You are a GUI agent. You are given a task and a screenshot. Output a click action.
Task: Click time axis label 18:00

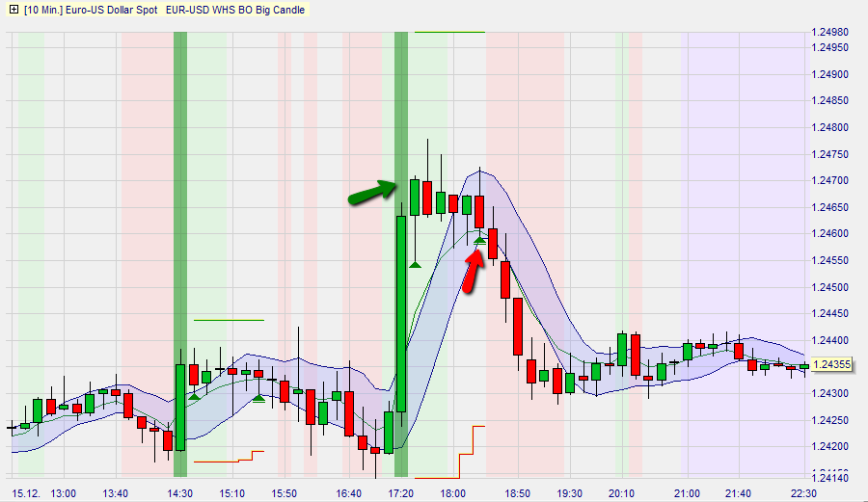click(x=453, y=493)
